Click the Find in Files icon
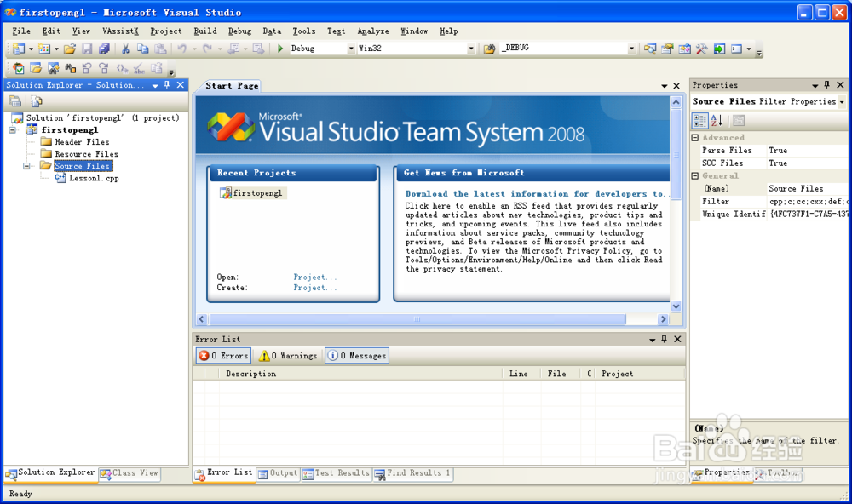Viewport: 852px width, 504px height. pyautogui.click(x=490, y=49)
